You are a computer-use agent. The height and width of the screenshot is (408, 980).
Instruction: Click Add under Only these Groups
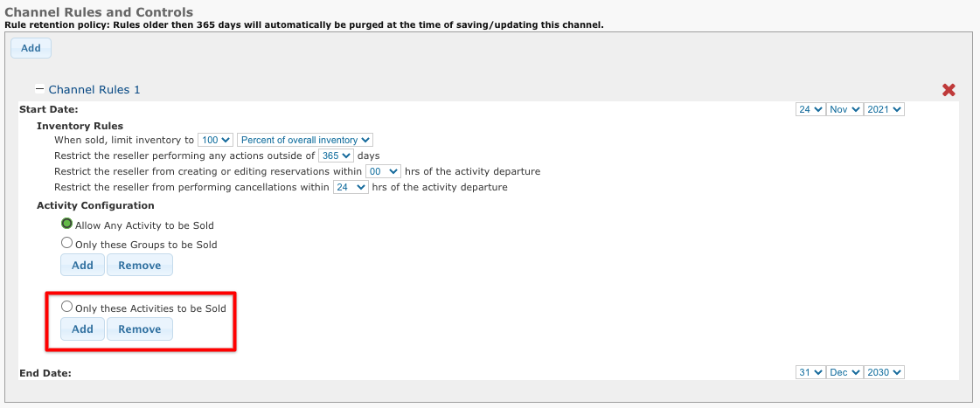(82, 265)
